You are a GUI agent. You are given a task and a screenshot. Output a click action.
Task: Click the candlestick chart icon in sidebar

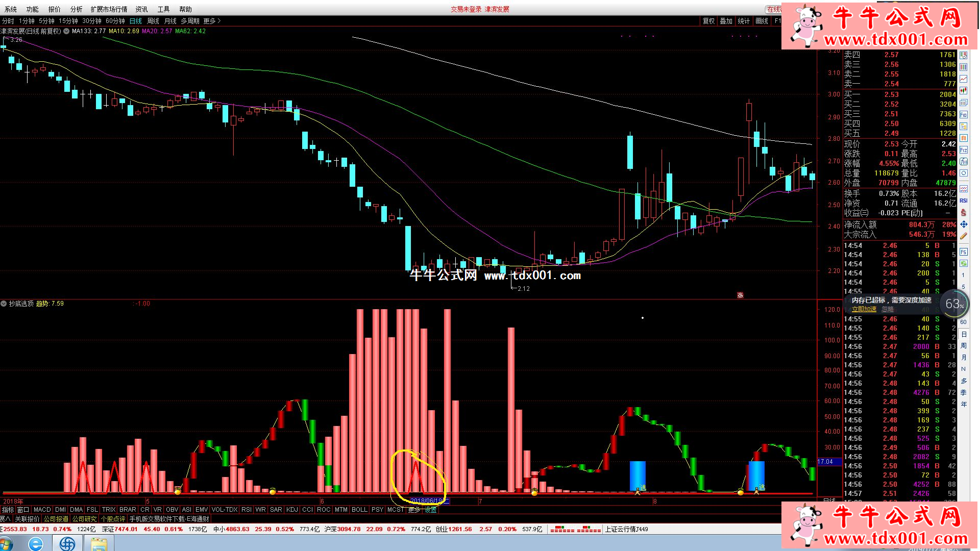pyautogui.click(x=963, y=90)
